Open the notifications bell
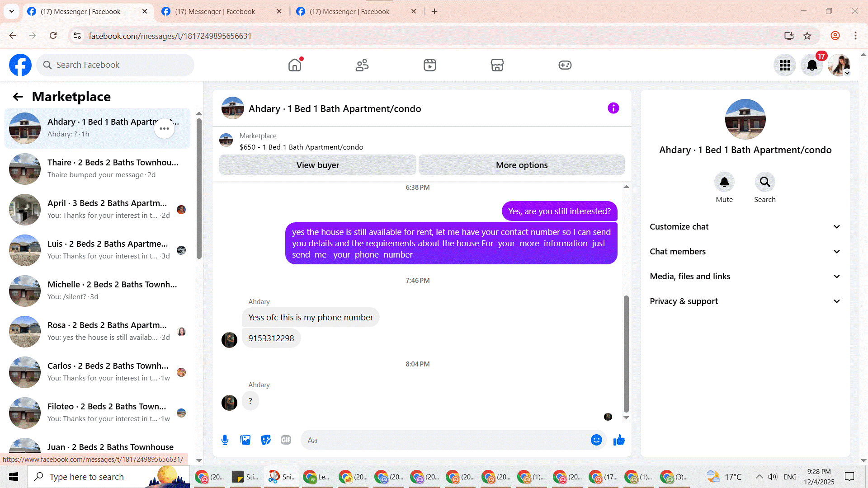Image resolution: width=868 pixels, height=488 pixels. coord(812,65)
